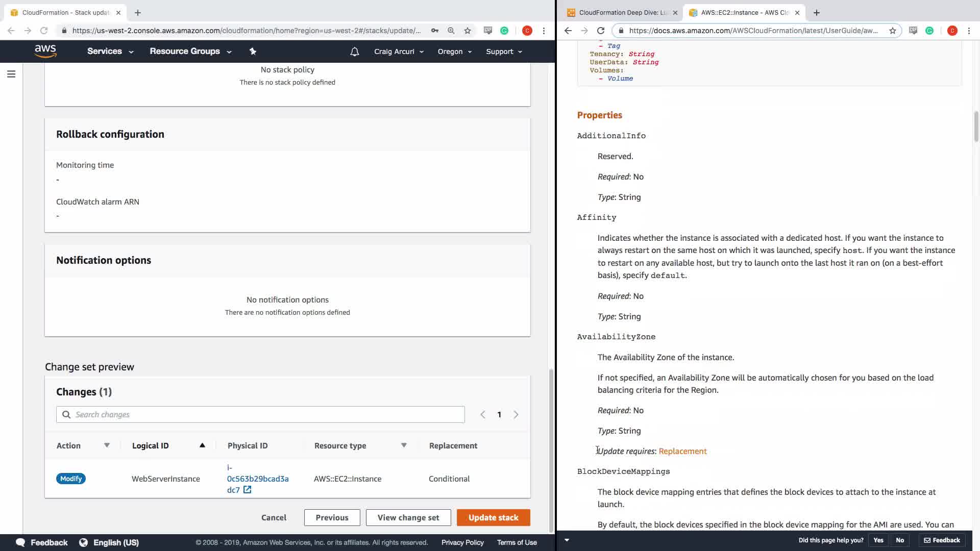Go to next page of changes
This screenshot has width=980, height=551.
point(516,415)
